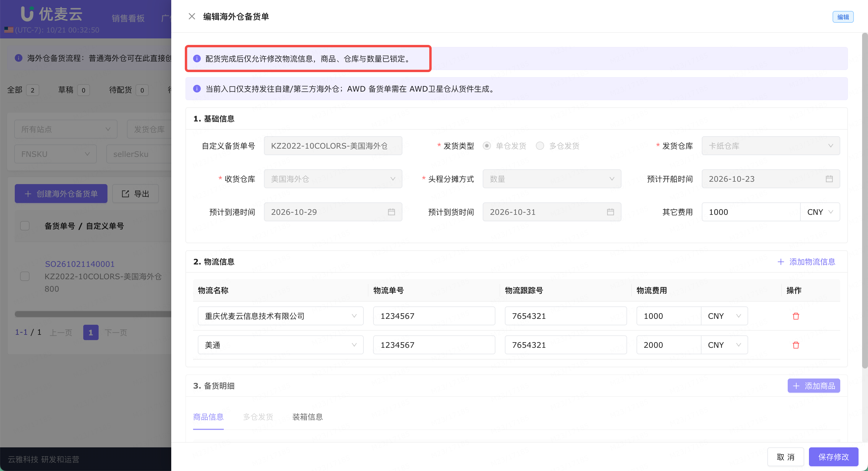The width and height of the screenshot is (868, 471).
Task: Switch to 装箱信息 tab
Action: pyautogui.click(x=307, y=417)
